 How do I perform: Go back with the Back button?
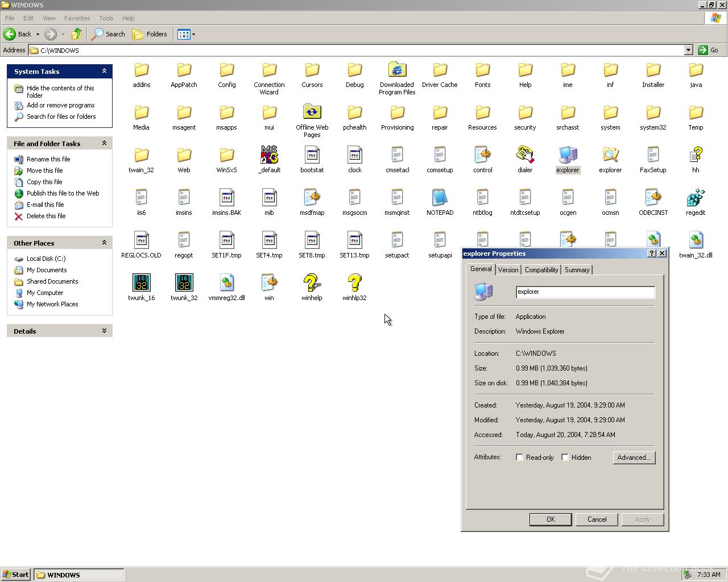click(18, 34)
